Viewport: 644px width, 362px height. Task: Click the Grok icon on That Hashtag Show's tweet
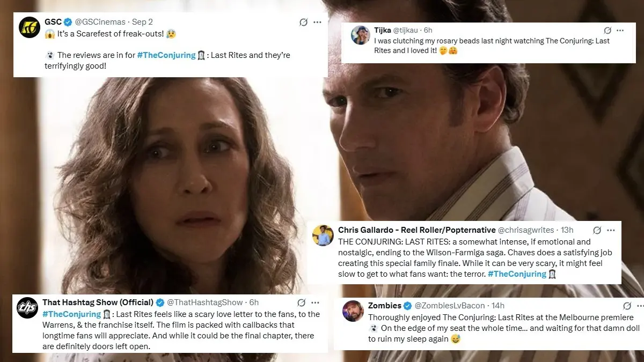301,303
